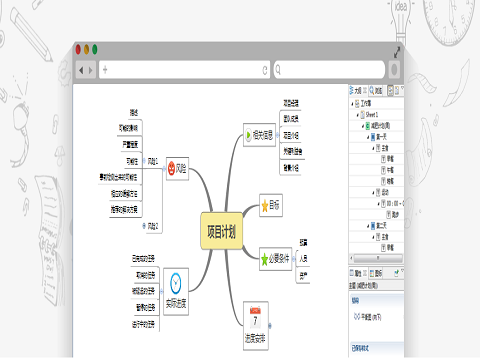Toggle the expand dot right of 进度安排
This screenshot has width=480, height=360.
click(x=270, y=325)
